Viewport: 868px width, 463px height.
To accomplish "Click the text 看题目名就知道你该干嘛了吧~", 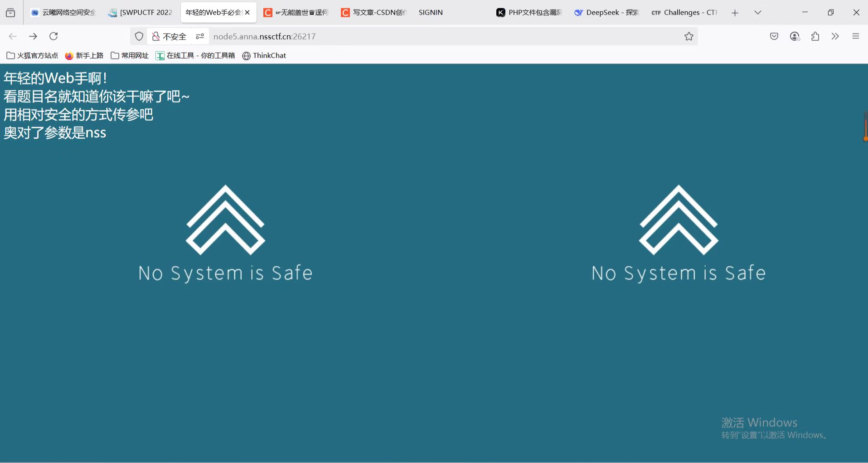I will coord(97,96).
